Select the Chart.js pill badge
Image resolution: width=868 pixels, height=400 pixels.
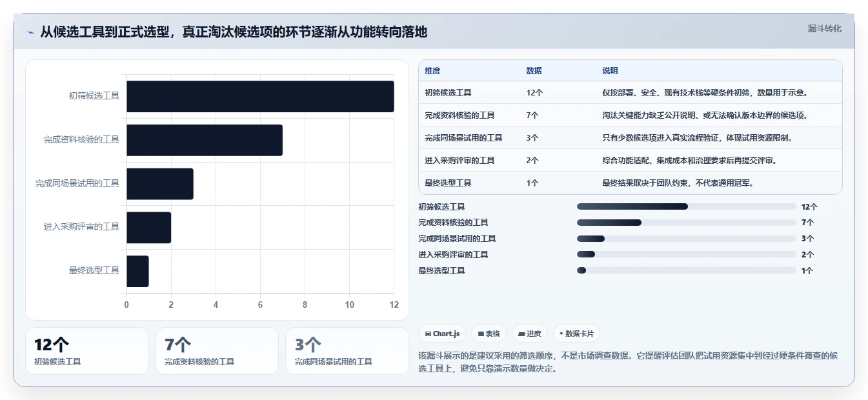point(443,334)
